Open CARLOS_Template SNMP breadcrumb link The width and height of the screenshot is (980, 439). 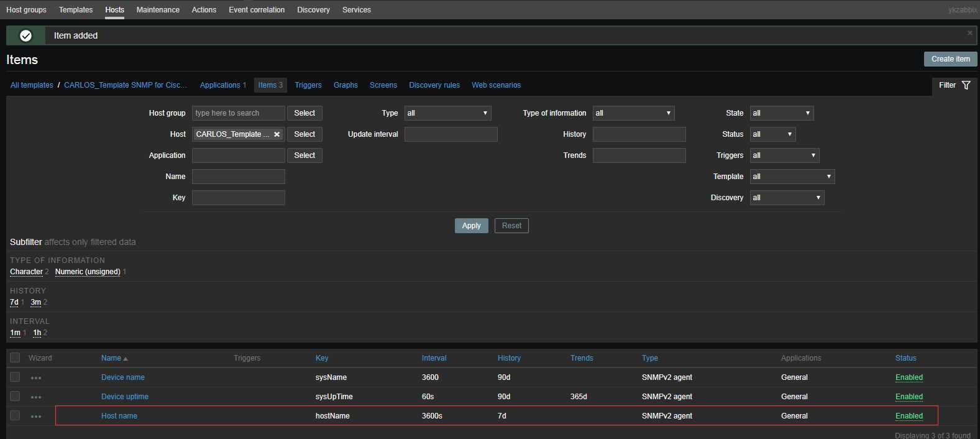(x=126, y=85)
